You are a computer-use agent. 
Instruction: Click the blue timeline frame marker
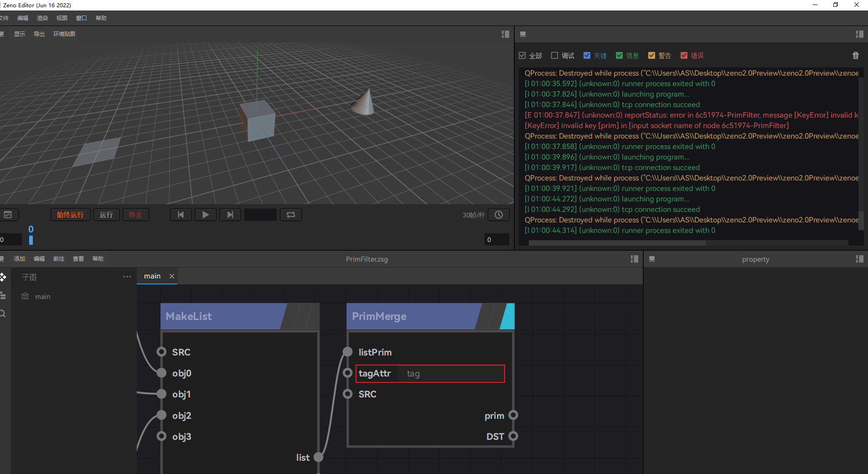[31, 240]
